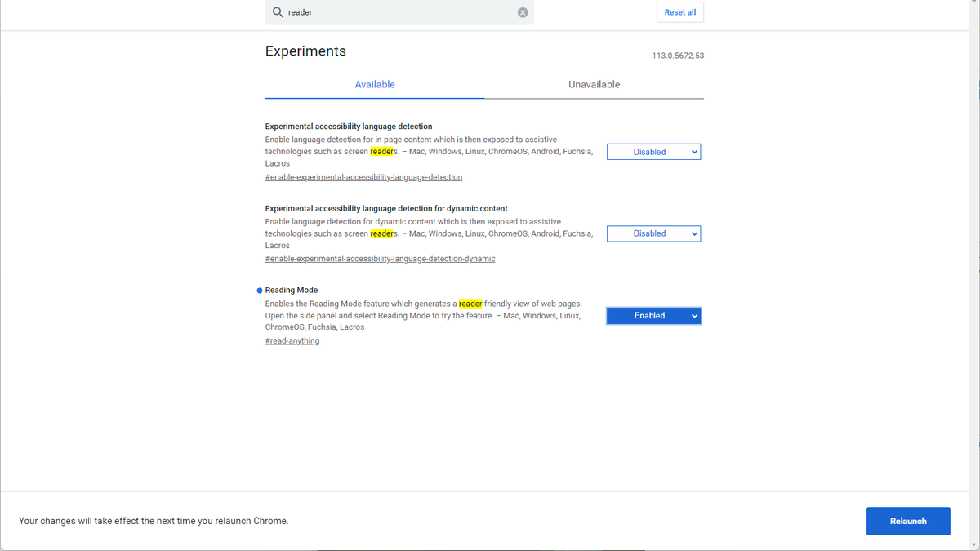Select the Available tab
980x551 pixels.
click(375, 84)
